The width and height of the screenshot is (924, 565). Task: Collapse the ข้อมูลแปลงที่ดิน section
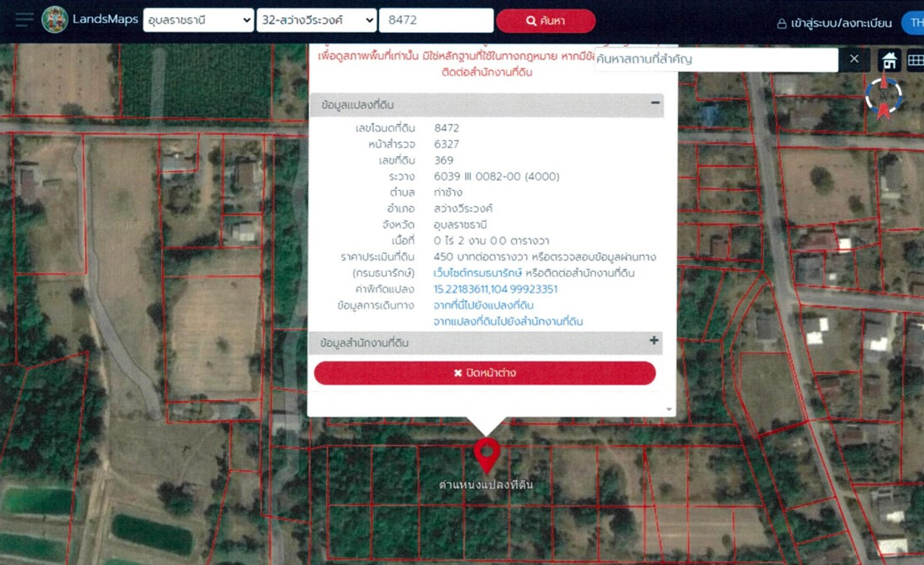click(x=655, y=103)
